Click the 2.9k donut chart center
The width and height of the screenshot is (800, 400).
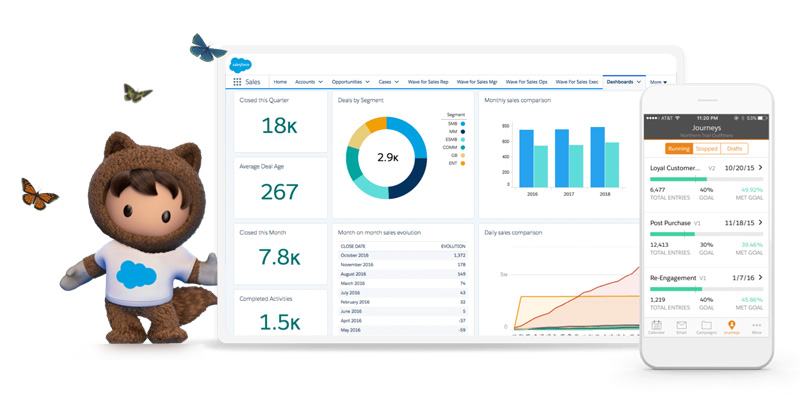click(x=387, y=158)
